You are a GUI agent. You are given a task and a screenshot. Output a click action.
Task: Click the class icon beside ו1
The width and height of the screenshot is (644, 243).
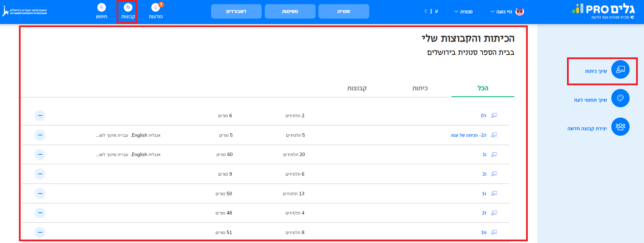click(494, 154)
